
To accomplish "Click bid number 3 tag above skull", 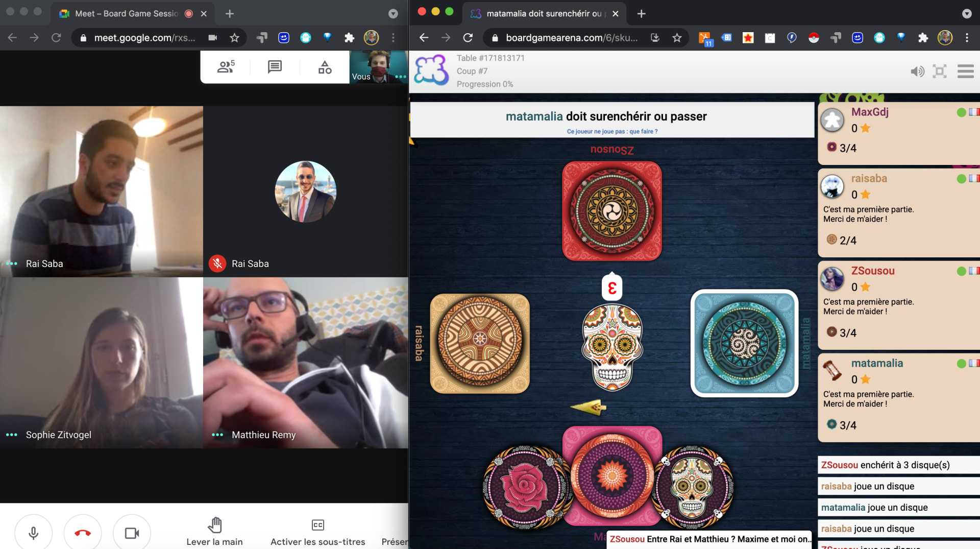I will (x=612, y=288).
